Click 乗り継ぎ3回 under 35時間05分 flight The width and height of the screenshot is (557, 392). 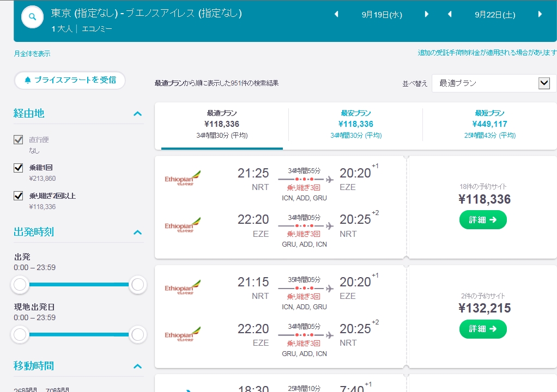[x=304, y=297]
